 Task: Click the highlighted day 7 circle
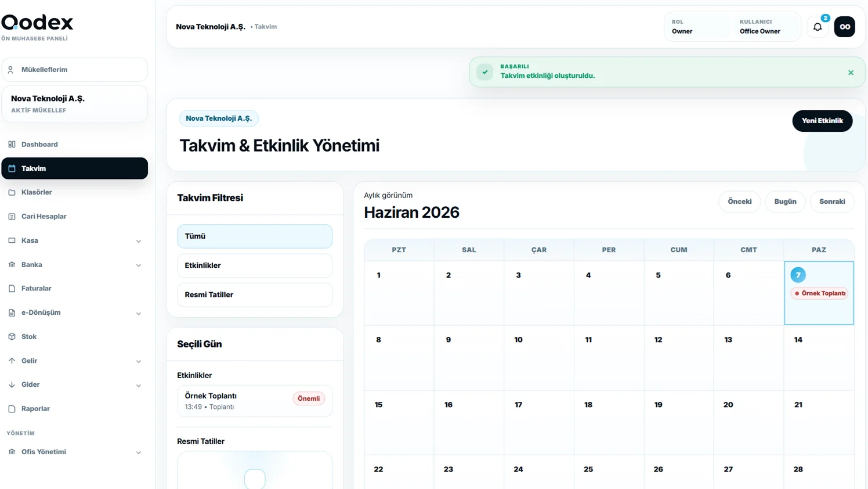click(798, 275)
